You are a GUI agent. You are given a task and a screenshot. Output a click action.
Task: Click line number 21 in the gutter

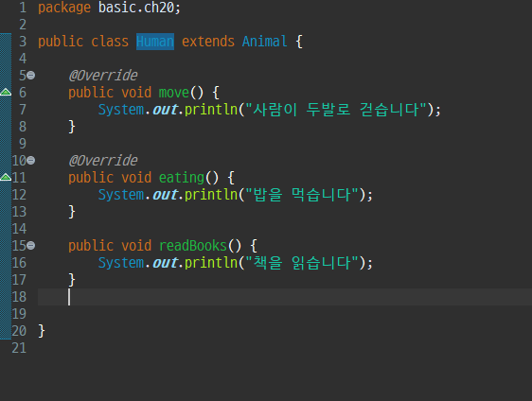point(19,348)
